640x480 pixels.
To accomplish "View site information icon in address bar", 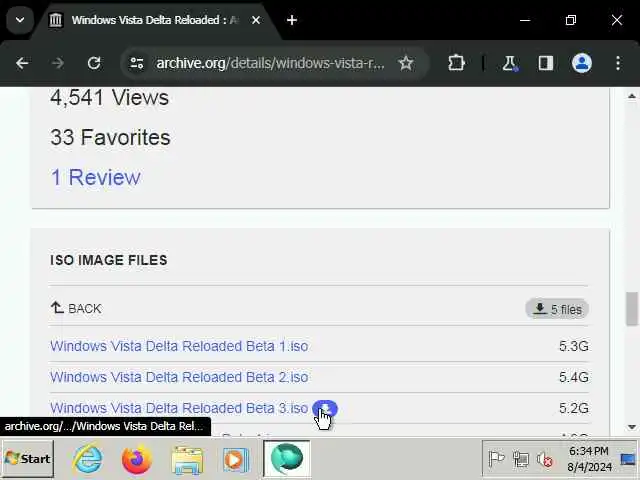I will click(136, 63).
